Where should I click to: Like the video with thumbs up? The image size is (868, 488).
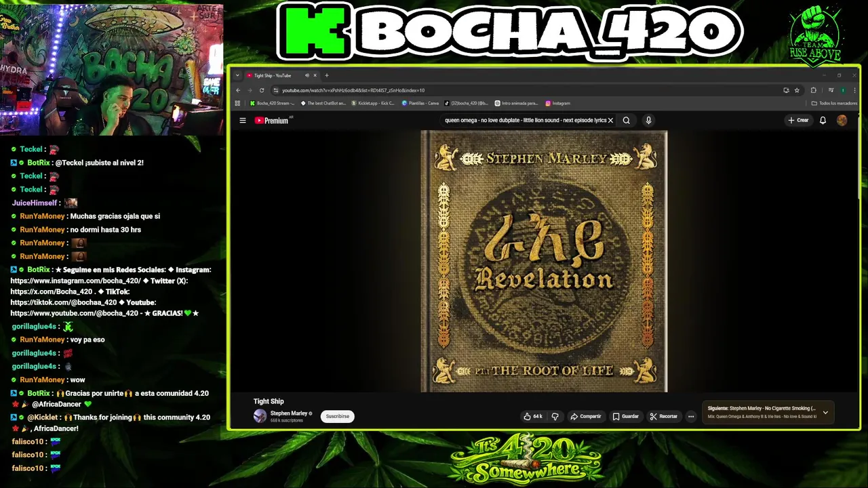click(532, 416)
